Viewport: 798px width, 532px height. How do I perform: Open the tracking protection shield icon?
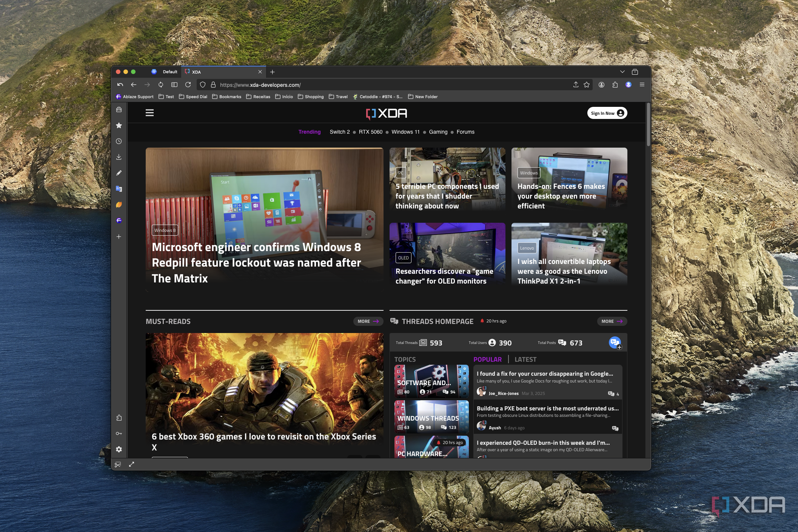(203, 85)
